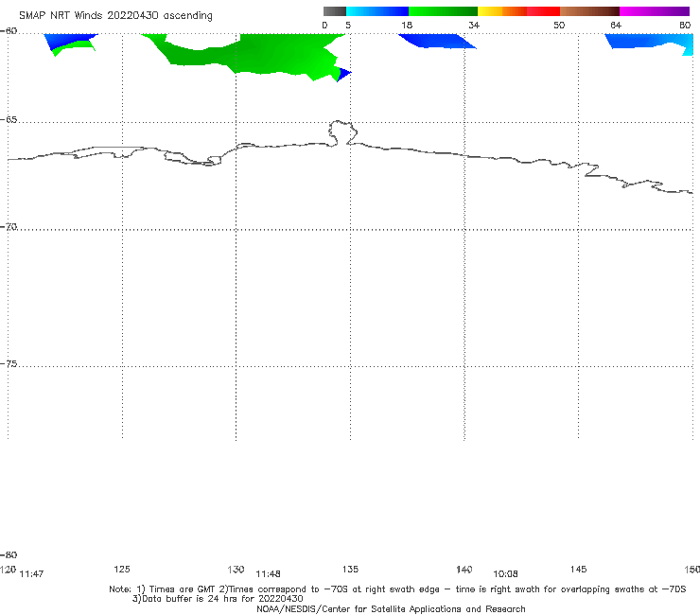Click the color bar label '18'
The width and height of the screenshot is (700, 615).
407,25
